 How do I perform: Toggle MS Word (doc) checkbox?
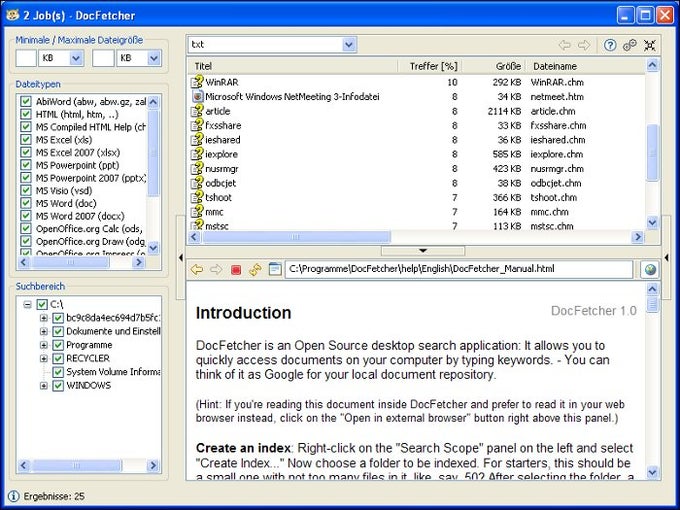[26, 203]
